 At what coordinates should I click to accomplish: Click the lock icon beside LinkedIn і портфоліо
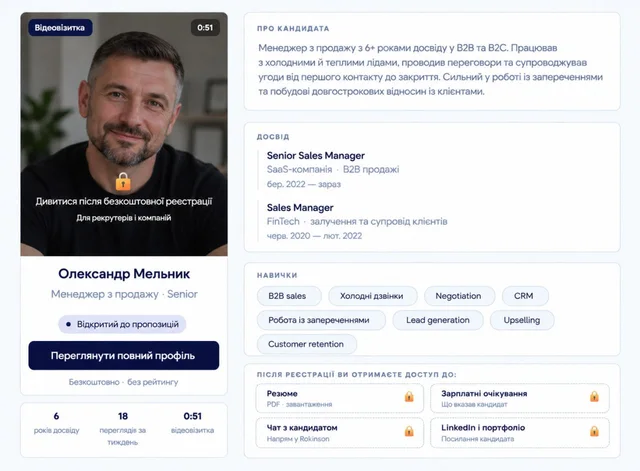pyautogui.click(x=594, y=431)
